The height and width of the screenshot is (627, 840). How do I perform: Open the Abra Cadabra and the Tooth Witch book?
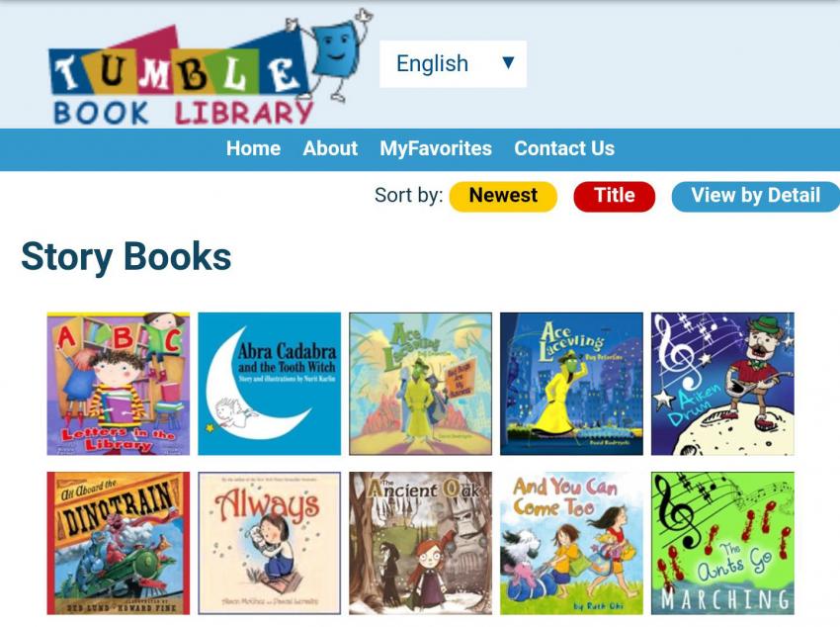tap(270, 384)
